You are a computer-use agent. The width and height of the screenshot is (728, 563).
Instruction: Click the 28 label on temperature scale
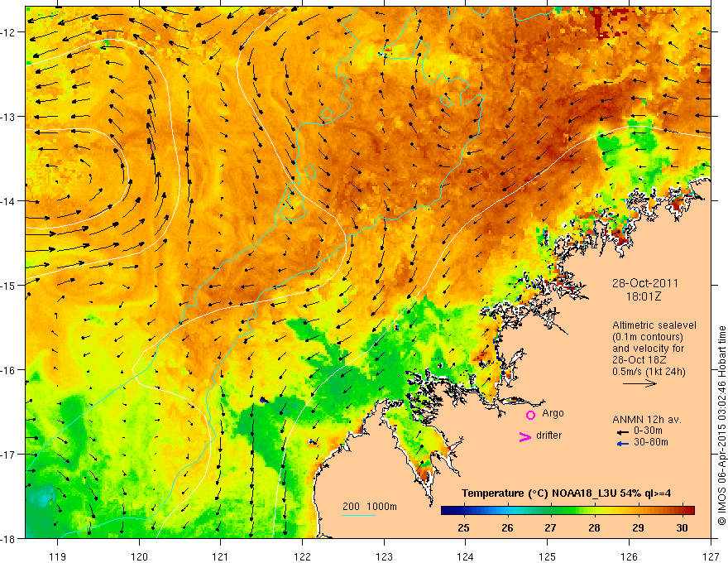594,527
